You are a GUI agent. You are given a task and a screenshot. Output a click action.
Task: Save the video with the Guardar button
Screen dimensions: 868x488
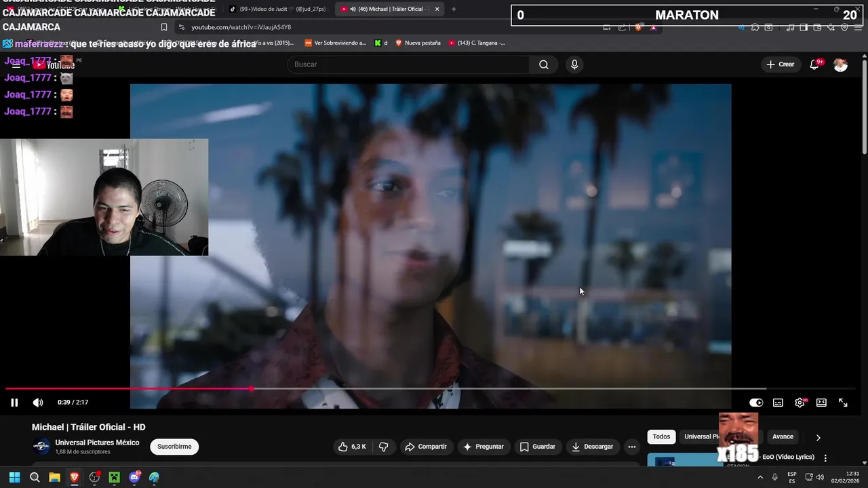click(537, 447)
